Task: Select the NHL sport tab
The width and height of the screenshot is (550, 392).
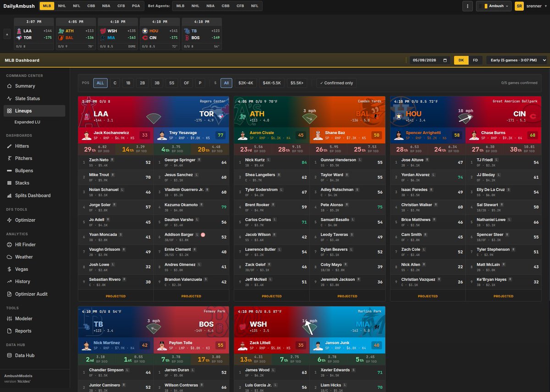Action: [62, 6]
